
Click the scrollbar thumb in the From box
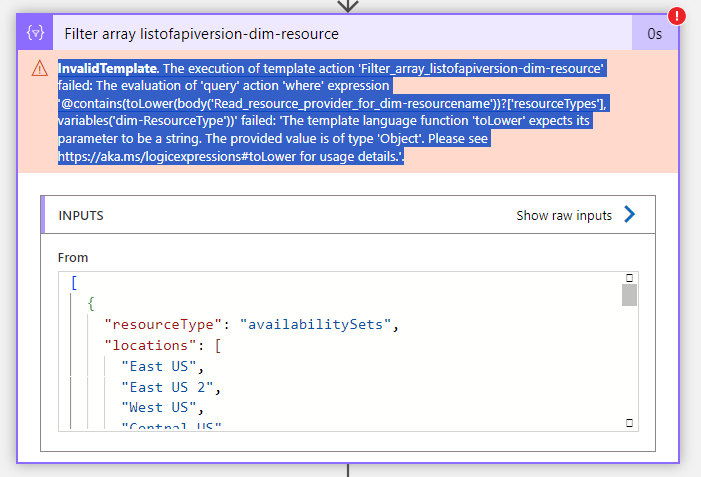point(629,295)
